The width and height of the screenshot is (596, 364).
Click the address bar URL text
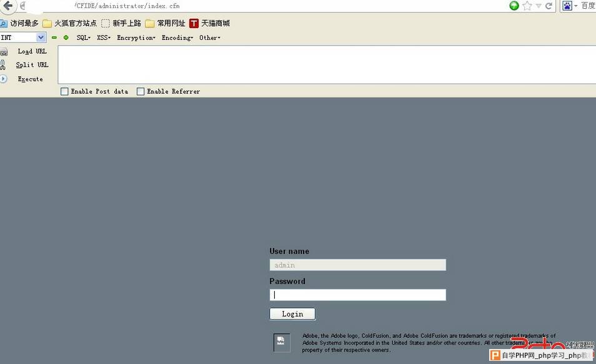tap(127, 6)
